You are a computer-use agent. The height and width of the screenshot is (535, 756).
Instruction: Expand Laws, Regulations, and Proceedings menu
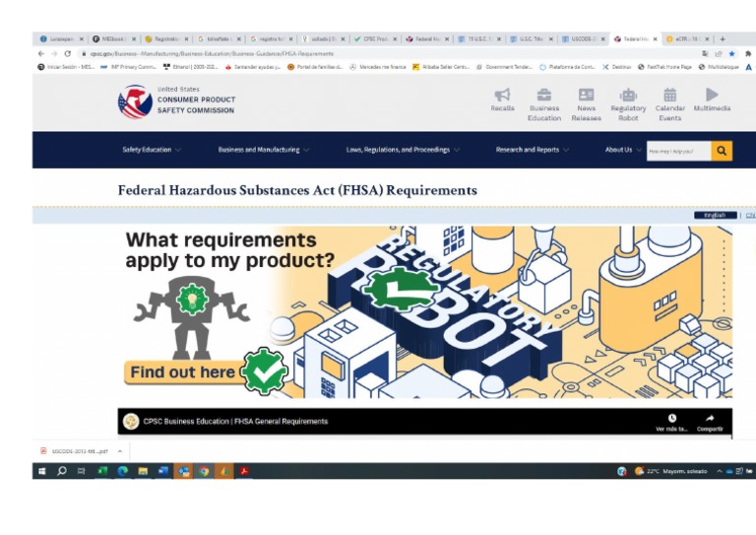403,150
